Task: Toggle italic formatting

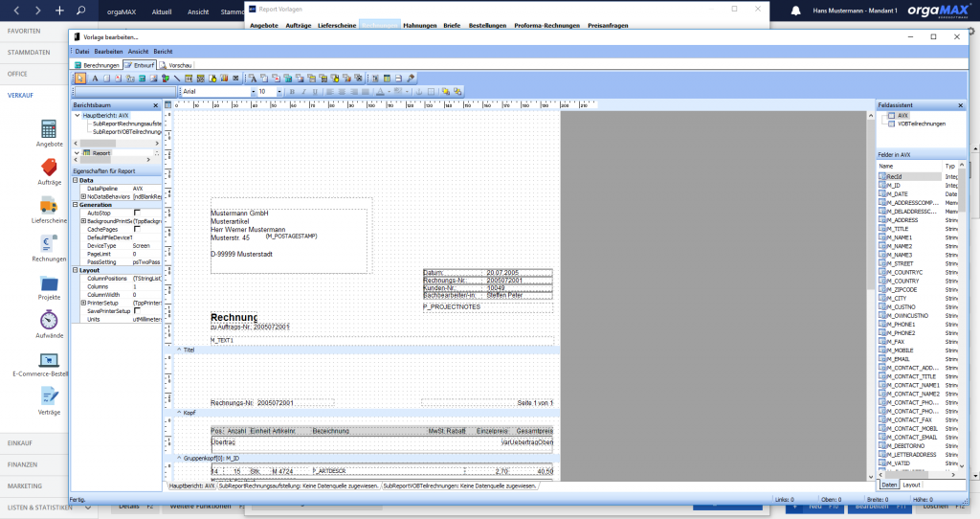Action: (x=303, y=91)
